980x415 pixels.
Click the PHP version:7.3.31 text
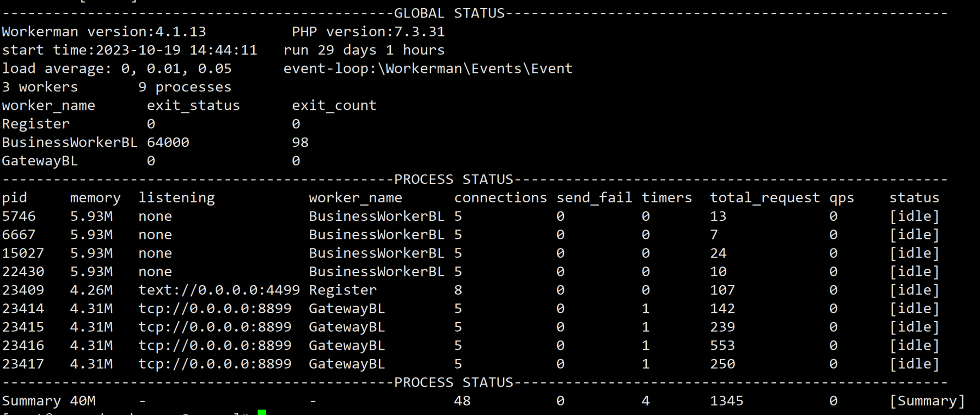tap(368, 32)
